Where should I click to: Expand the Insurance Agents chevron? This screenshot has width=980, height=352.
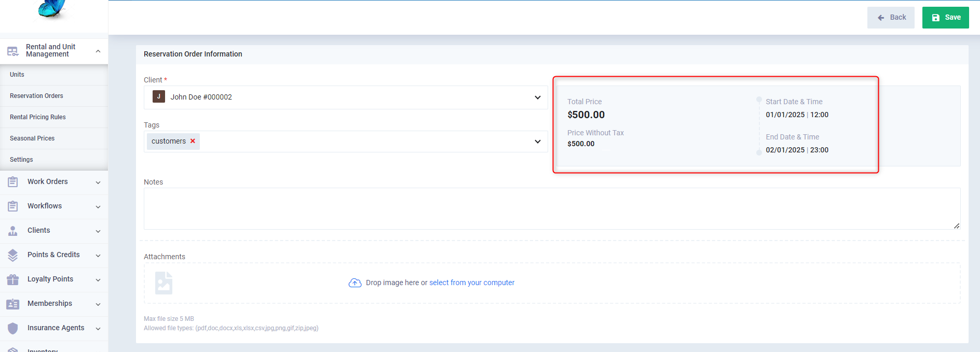pos(98,329)
